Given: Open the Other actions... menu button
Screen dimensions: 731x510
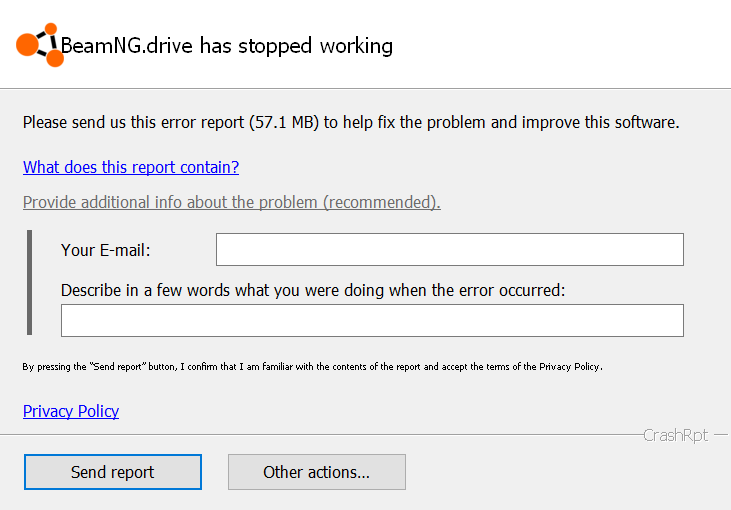Looking at the screenshot, I should coord(317,472).
